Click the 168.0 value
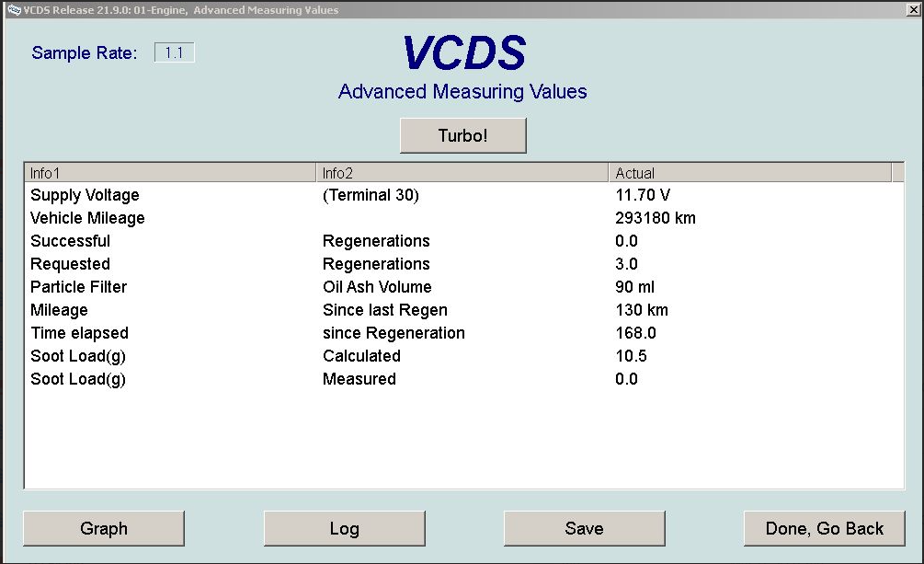 click(x=636, y=333)
